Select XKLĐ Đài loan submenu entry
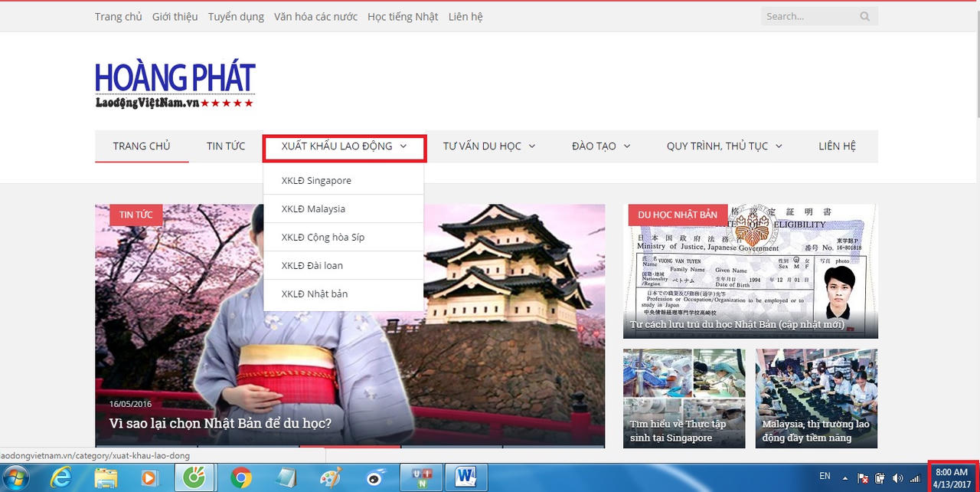The width and height of the screenshot is (980, 492). (312, 266)
